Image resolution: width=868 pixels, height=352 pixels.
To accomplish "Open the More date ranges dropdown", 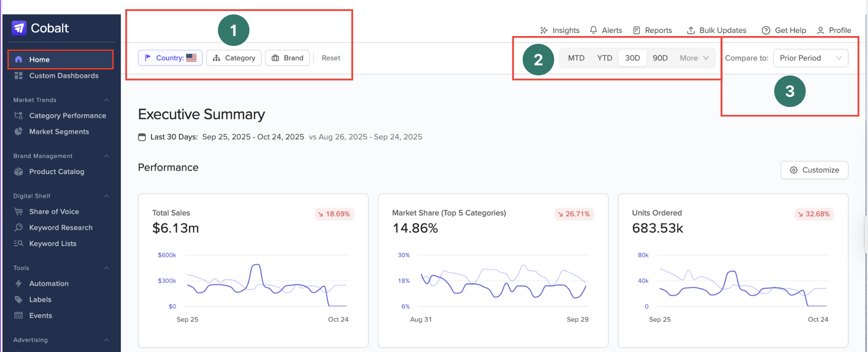I will coord(694,58).
